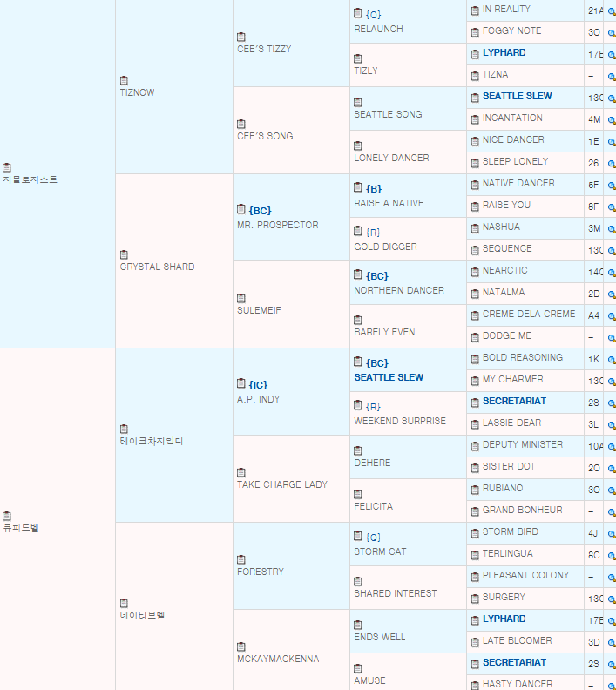616x690 pixels.
Task: Select the 지롤도지스트 horse name
Action: [x=30, y=179]
